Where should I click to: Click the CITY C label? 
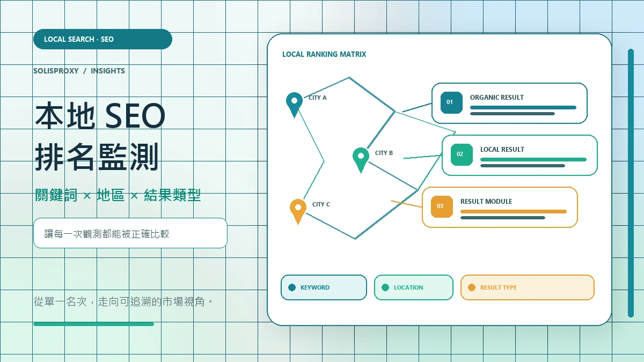point(321,204)
